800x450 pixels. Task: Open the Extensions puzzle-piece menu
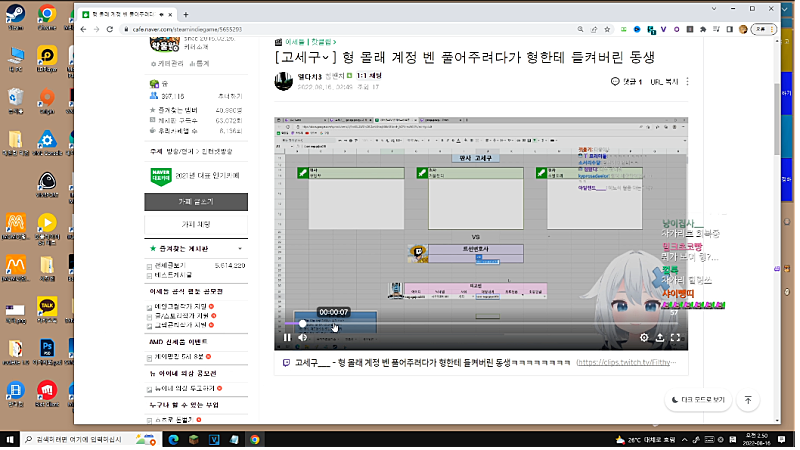[x=703, y=30]
